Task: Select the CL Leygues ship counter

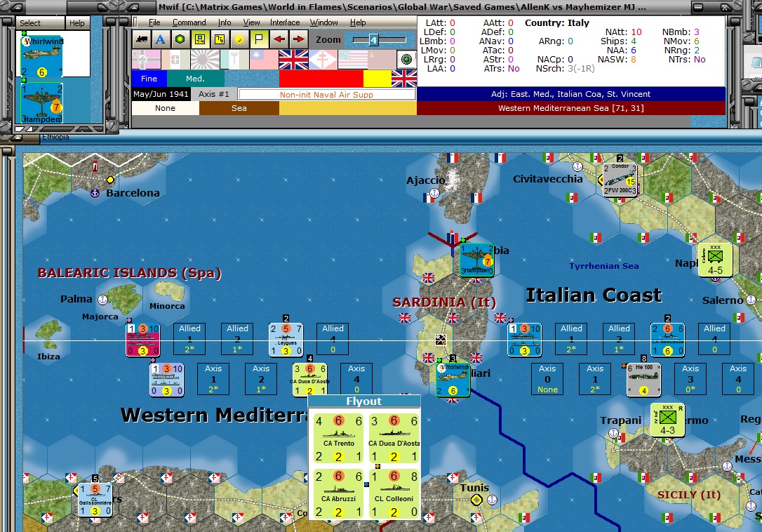Action: (286, 340)
